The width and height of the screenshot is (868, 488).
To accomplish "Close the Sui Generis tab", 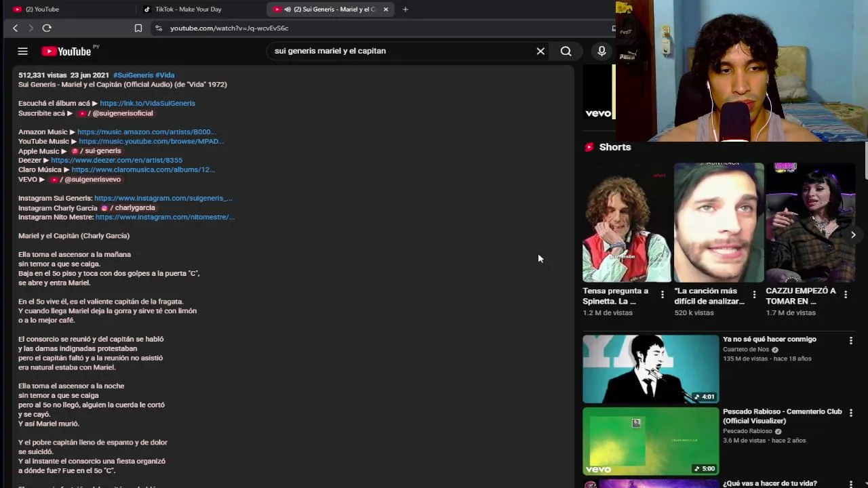I will (x=386, y=9).
